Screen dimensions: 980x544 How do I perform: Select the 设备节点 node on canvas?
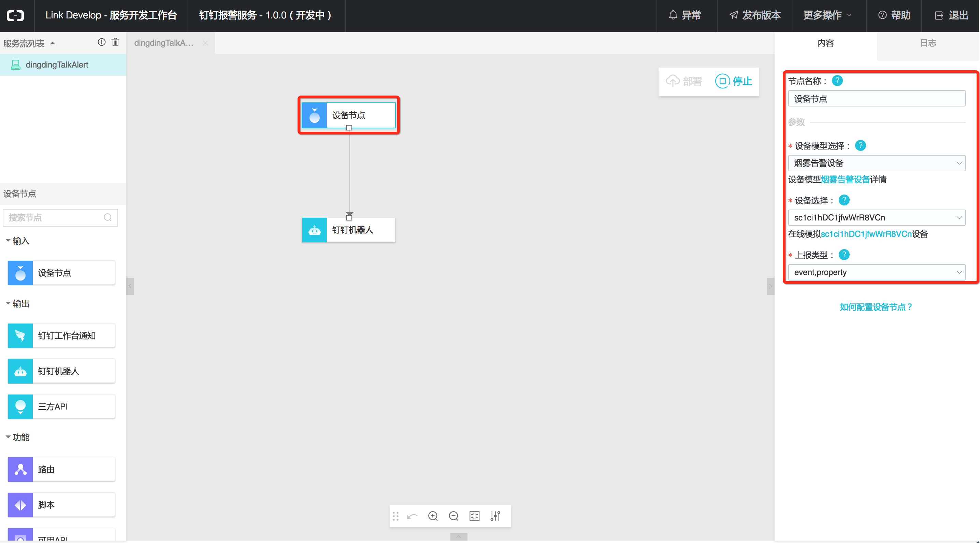pos(348,115)
